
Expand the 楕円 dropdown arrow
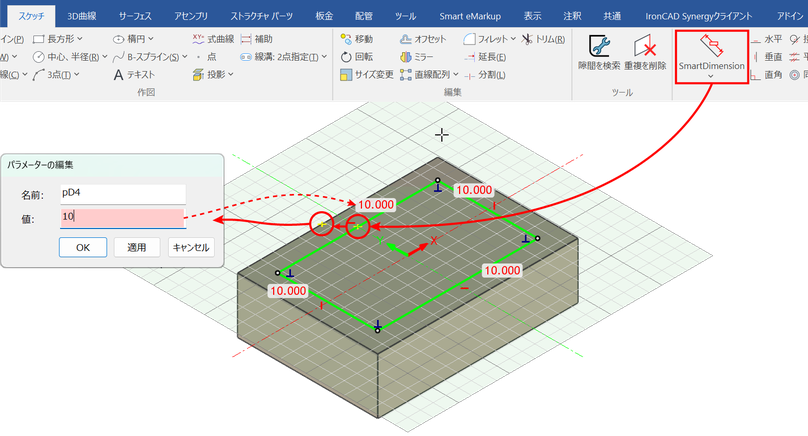151,39
